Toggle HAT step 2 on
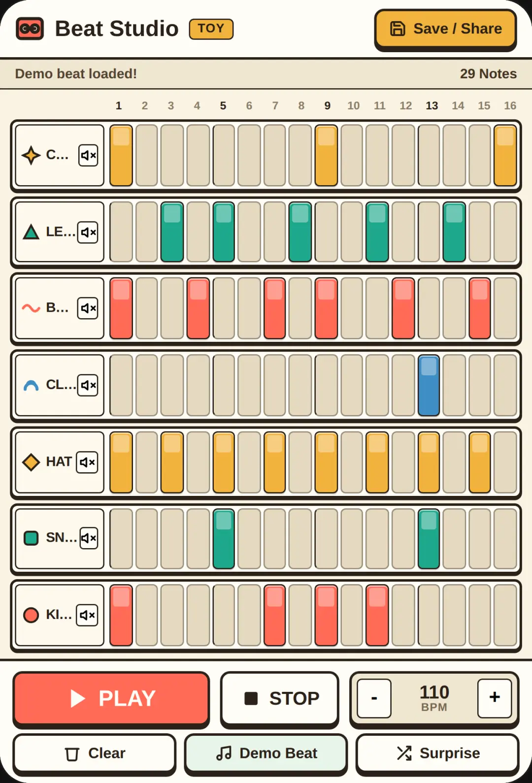 [x=147, y=462]
